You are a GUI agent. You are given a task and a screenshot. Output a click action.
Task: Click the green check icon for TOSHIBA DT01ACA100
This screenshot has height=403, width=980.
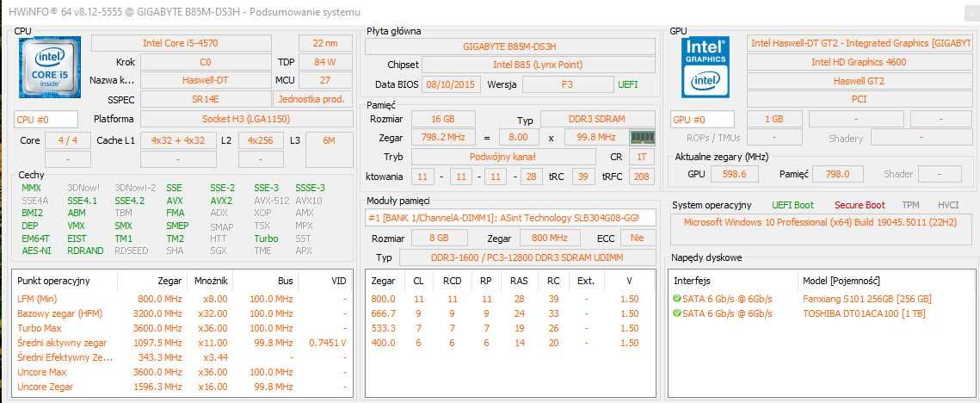click(x=677, y=313)
